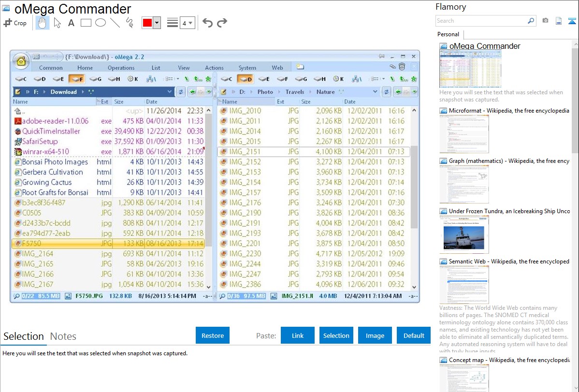Click the oMega home button icon
The image size is (579, 392).
(x=21, y=61)
